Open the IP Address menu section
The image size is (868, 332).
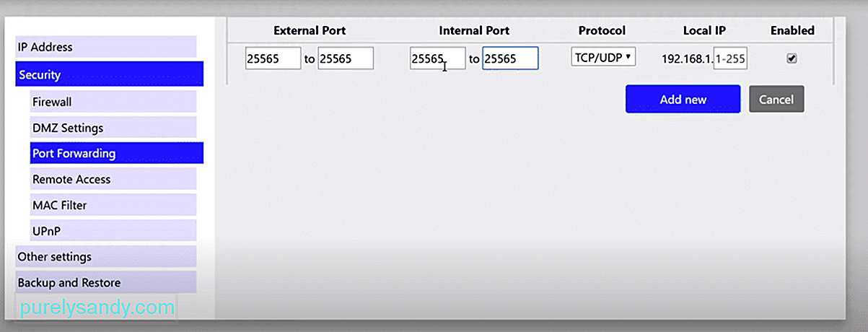(106, 47)
